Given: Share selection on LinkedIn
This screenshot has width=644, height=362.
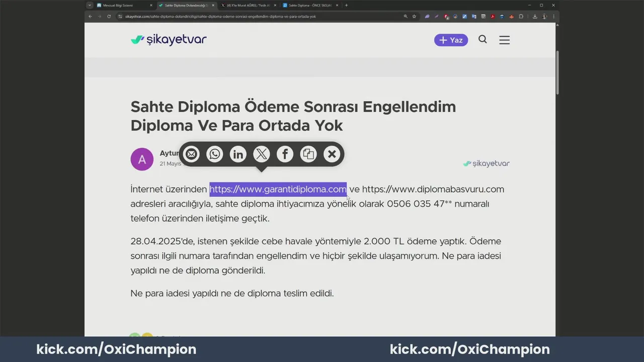Looking at the screenshot, I should 238,154.
